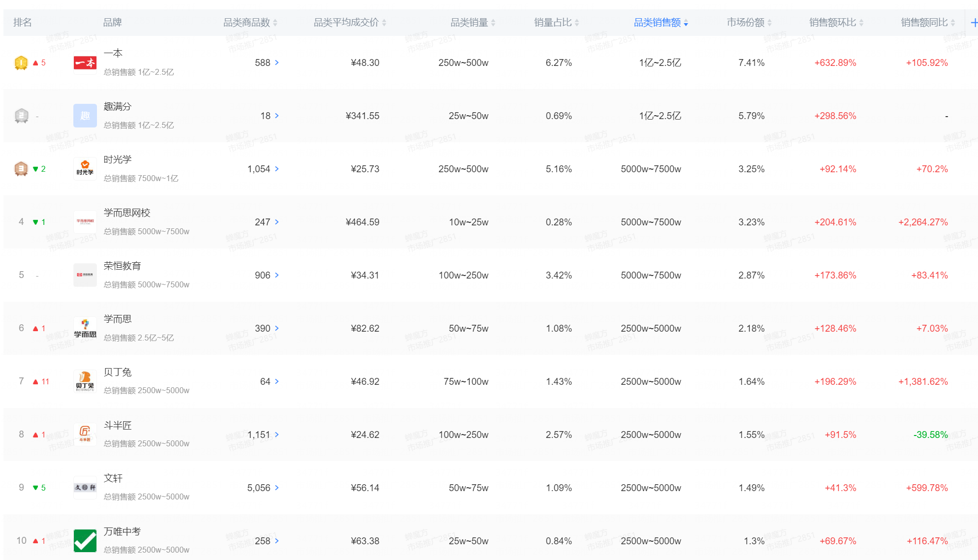
Task: Open the 荣恒教育 brand name link
Action: 122,266
